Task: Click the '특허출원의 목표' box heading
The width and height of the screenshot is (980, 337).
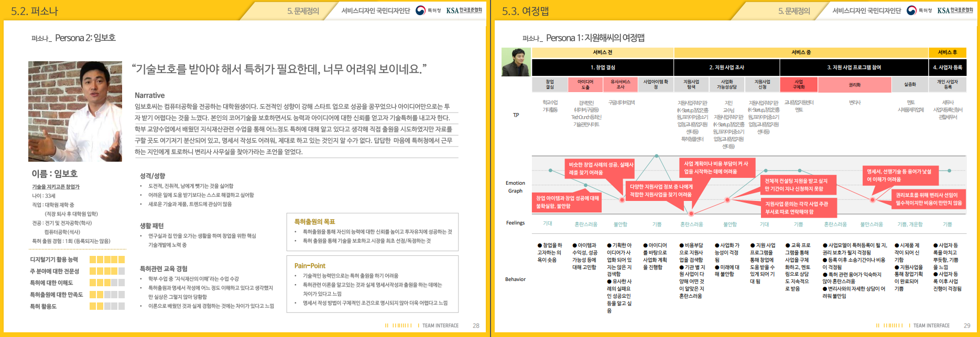Action: (x=314, y=222)
